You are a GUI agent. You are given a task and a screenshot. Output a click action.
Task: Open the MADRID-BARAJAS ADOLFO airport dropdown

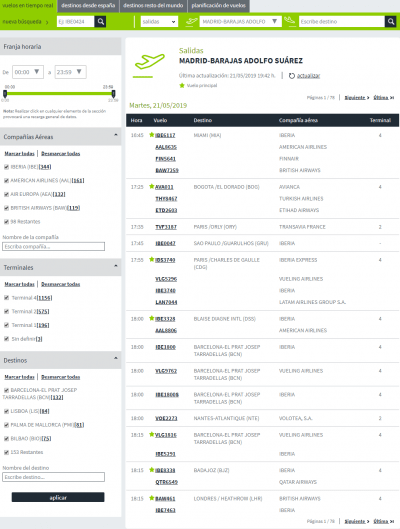[240, 22]
